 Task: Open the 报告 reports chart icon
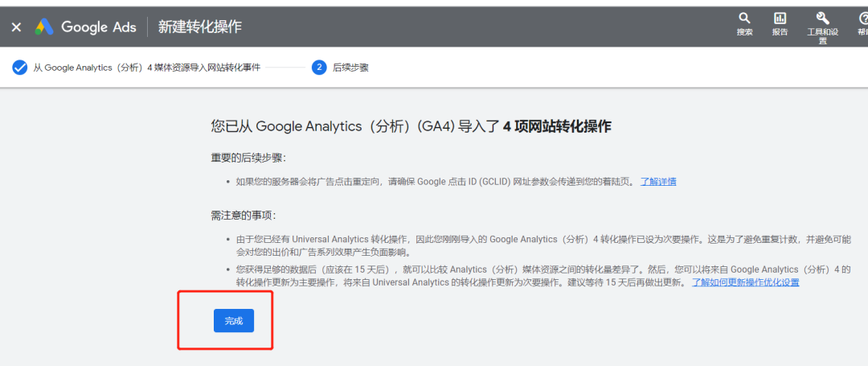click(x=780, y=19)
